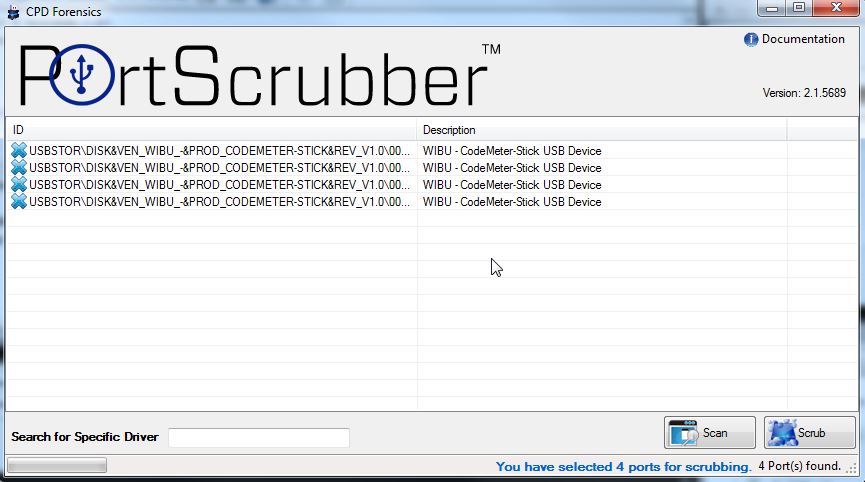
Task: Select the third USBSTOR CodeMeter-Stick row
Action: coord(432,185)
